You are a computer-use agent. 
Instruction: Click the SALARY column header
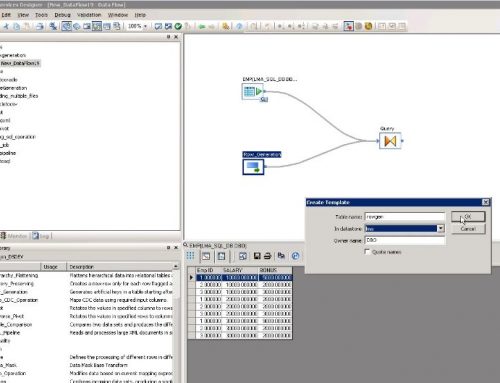coord(240,270)
